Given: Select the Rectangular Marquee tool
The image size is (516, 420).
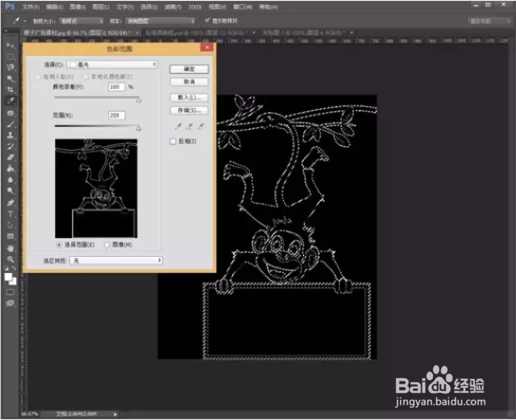Looking at the screenshot, I should tap(10, 56).
